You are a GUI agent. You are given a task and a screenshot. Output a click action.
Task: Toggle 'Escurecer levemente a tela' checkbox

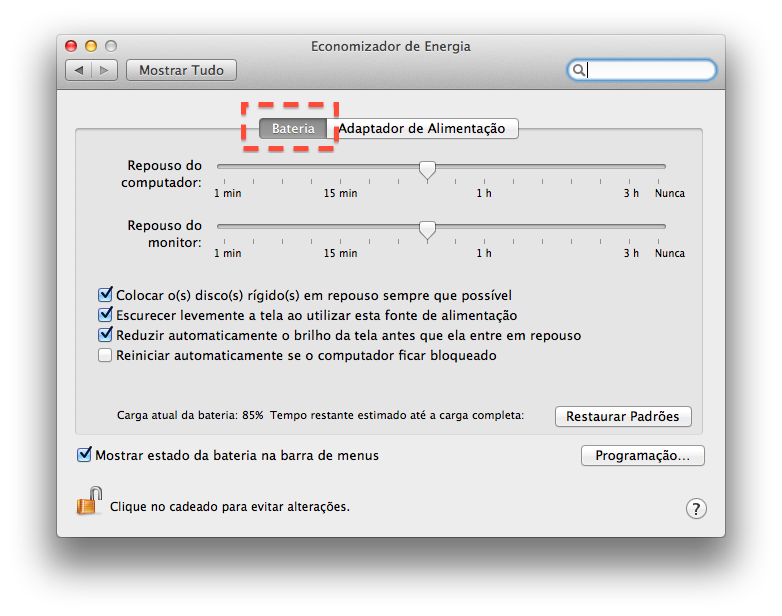(105, 315)
